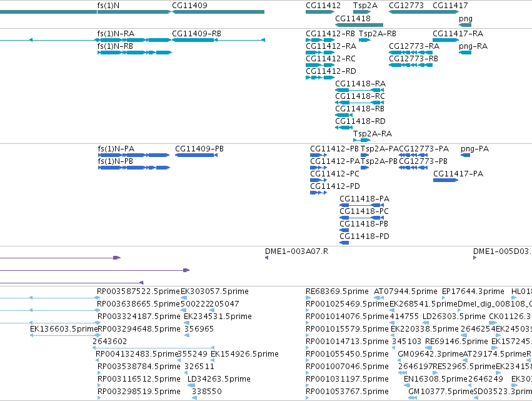Viewport: 532px width, 401px height.
Task: Open transcript fs(1)N-RB
Action: tap(115, 46)
